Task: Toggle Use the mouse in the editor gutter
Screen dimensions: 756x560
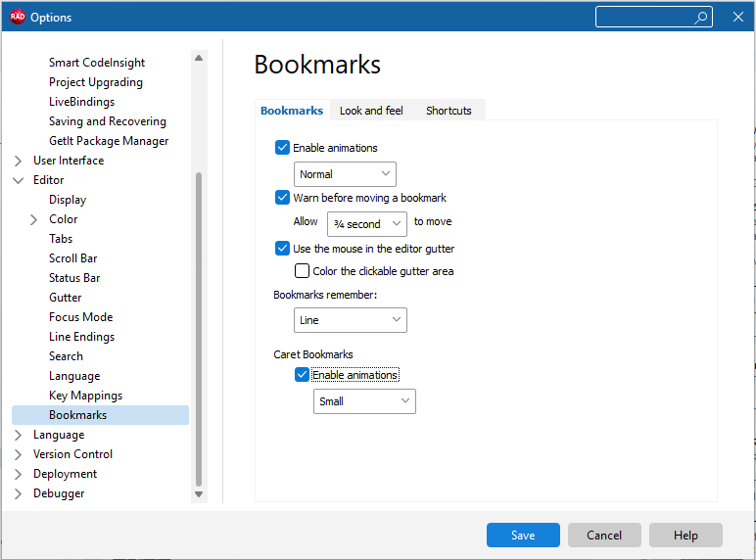Action: (x=282, y=249)
